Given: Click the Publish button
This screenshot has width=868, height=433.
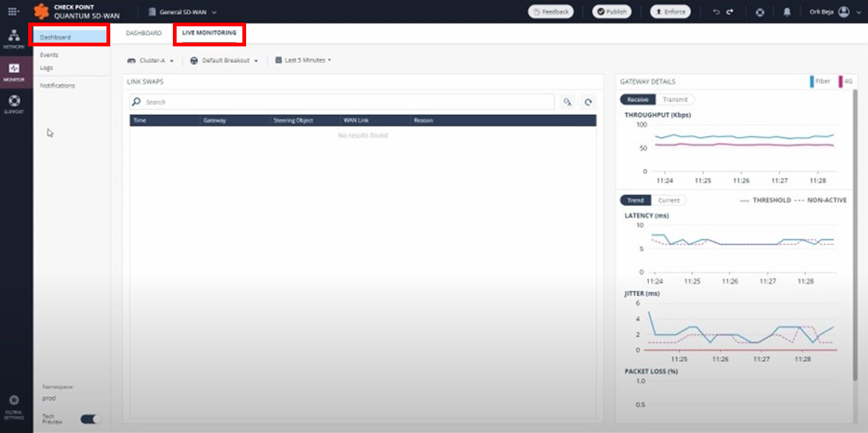Looking at the screenshot, I should click(611, 11).
